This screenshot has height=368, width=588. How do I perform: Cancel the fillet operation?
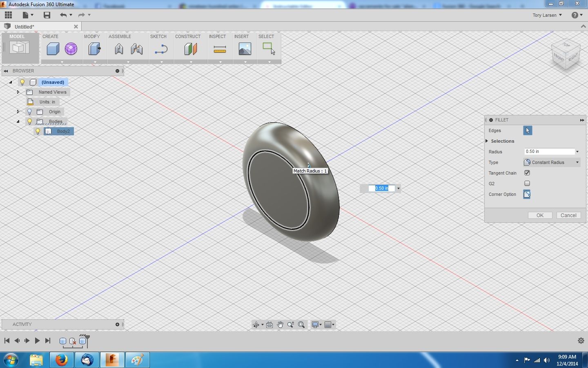(x=568, y=215)
